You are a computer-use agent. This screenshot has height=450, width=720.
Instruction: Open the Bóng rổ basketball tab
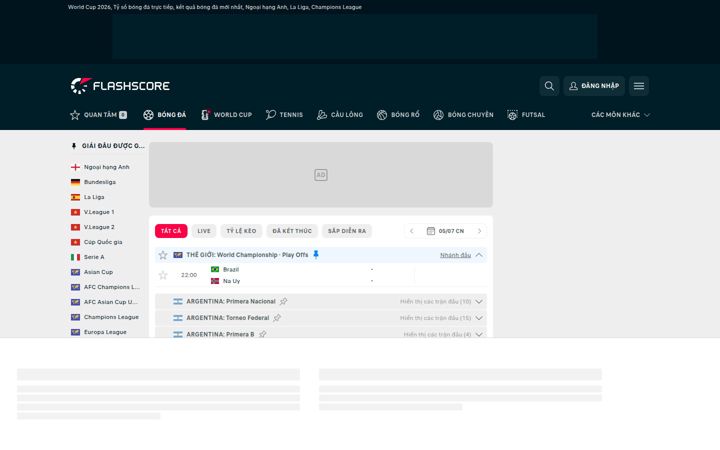click(x=398, y=115)
